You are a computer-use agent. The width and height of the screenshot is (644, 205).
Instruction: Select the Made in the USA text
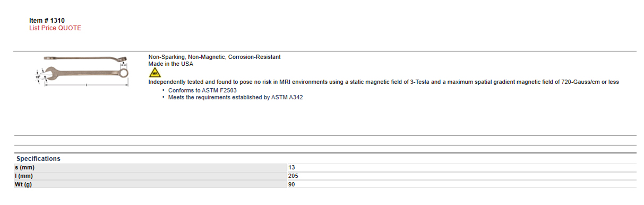(171, 64)
